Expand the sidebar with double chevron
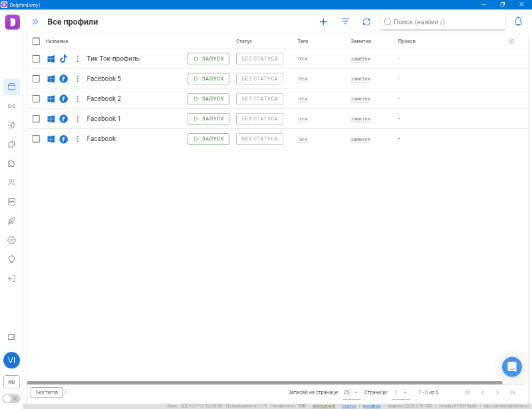This screenshot has height=409, width=532. click(x=35, y=22)
